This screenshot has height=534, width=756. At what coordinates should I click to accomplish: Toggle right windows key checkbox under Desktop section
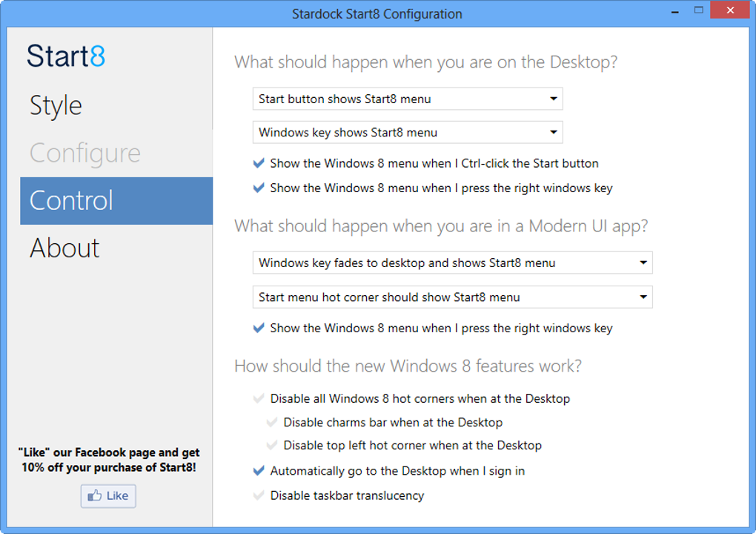(259, 188)
